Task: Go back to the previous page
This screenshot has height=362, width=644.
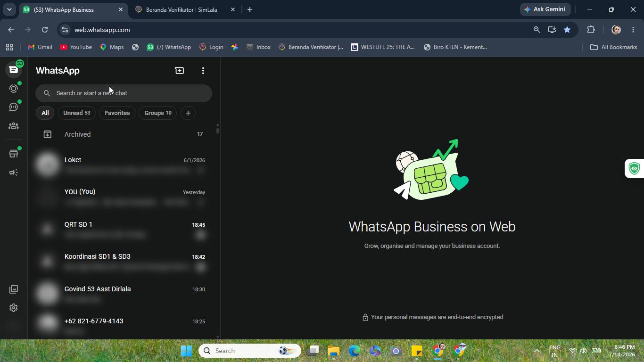Action: pos(11,30)
